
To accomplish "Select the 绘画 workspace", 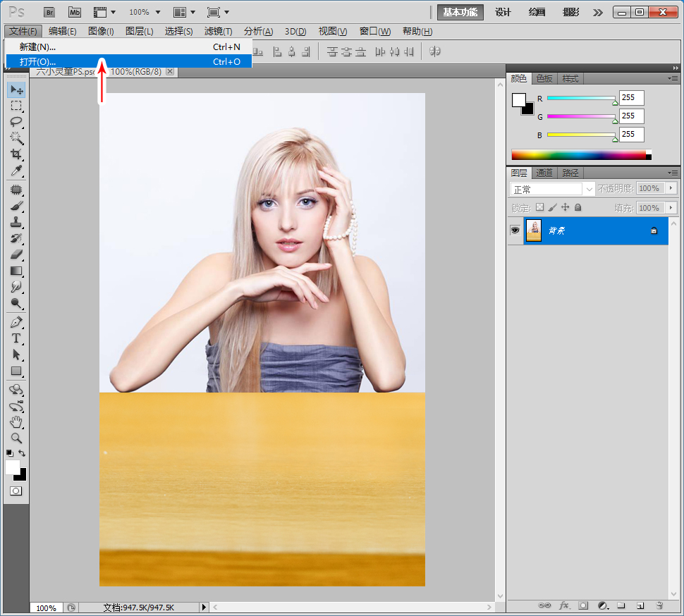I will [537, 12].
